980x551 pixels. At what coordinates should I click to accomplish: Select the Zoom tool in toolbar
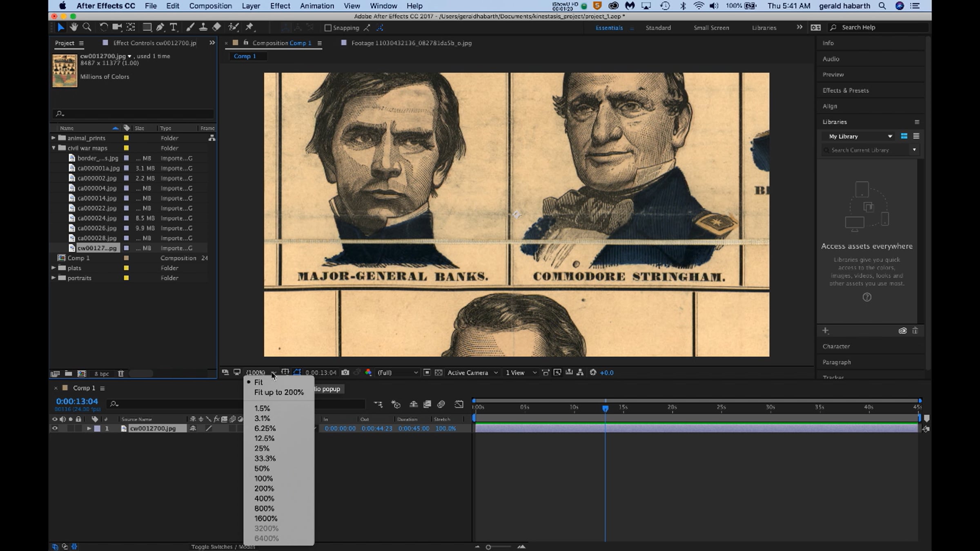(x=87, y=27)
